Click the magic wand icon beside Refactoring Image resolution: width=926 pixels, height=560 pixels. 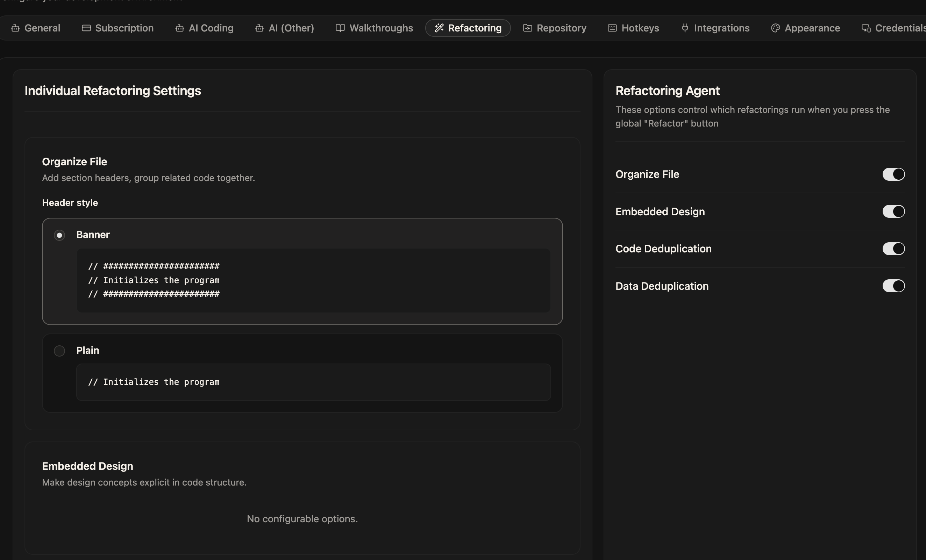[439, 28]
